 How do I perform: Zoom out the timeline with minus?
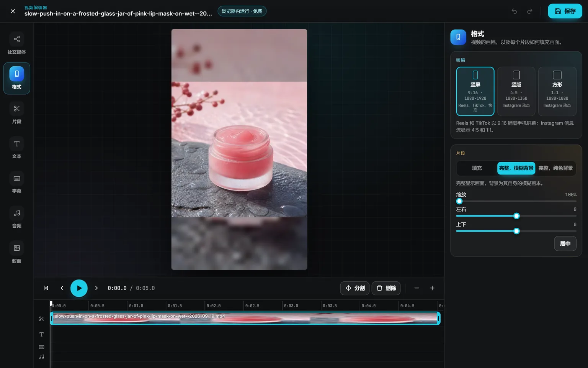(416, 288)
